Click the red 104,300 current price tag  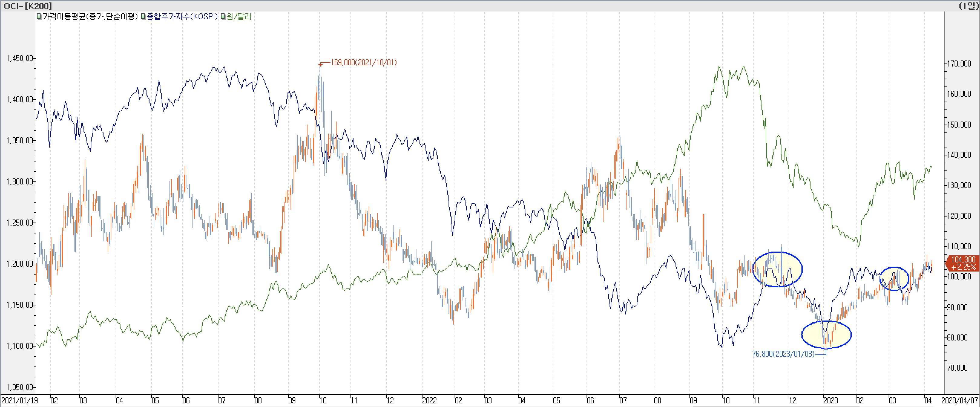(962, 263)
